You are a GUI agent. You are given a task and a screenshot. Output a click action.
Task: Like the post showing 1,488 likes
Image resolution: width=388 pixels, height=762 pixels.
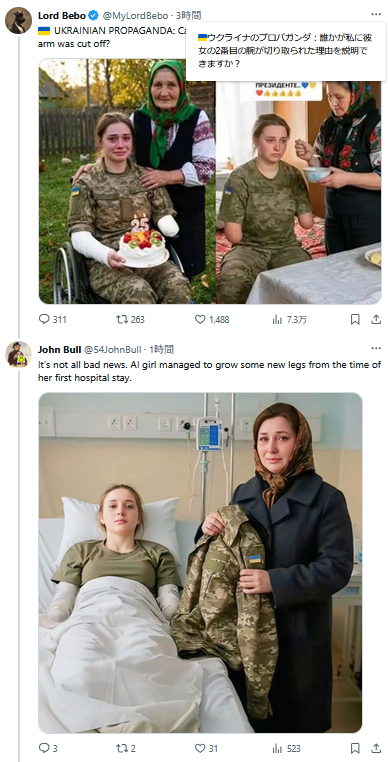point(212,319)
